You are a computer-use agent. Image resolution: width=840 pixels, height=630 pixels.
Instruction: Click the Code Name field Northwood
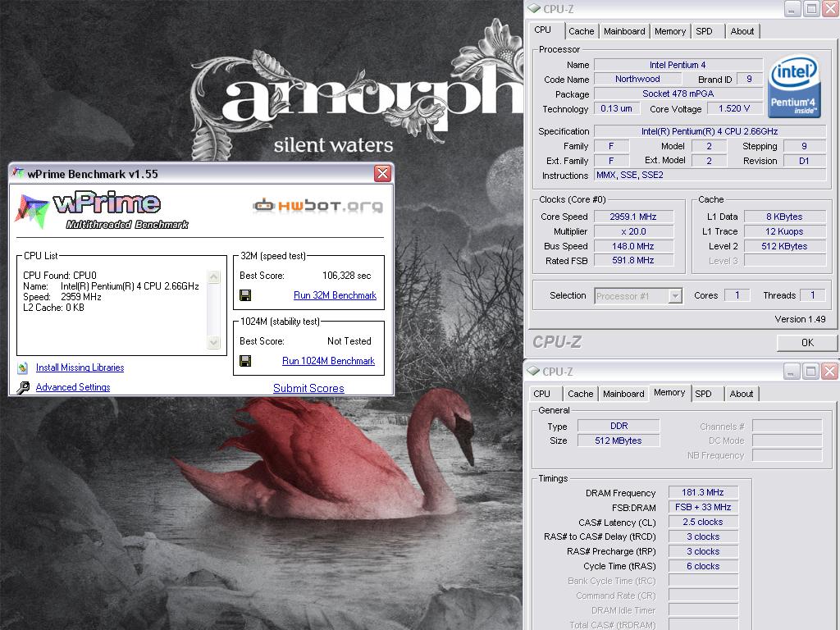coord(637,80)
